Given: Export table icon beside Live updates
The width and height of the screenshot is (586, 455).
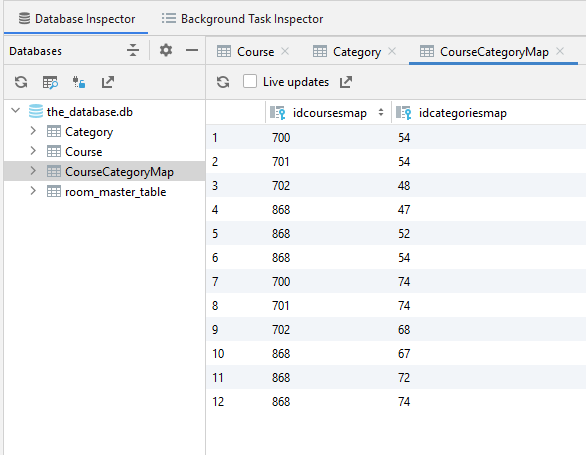Looking at the screenshot, I should 346,82.
